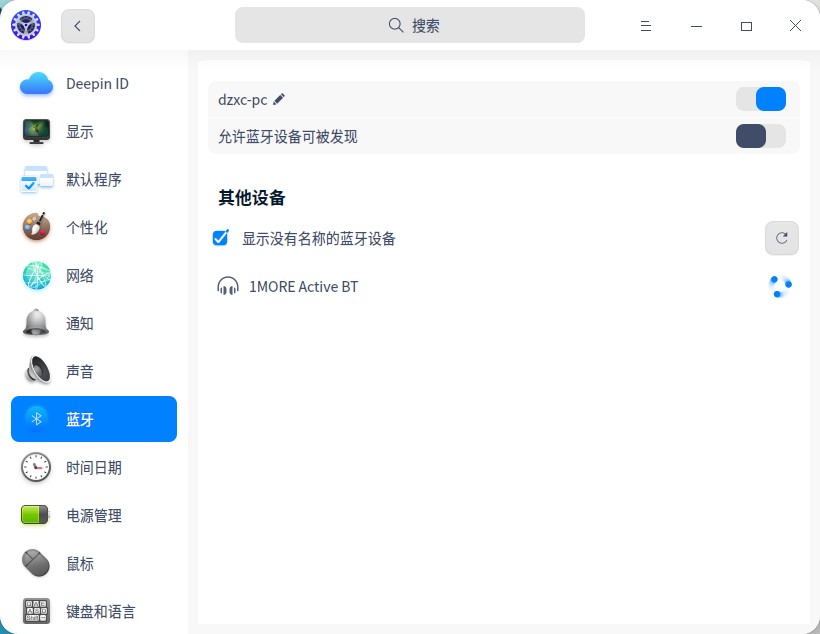Select the 蓝牙 sidebar label
The width and height of the screenshot is (820, 634).
(x=80, y=419)
